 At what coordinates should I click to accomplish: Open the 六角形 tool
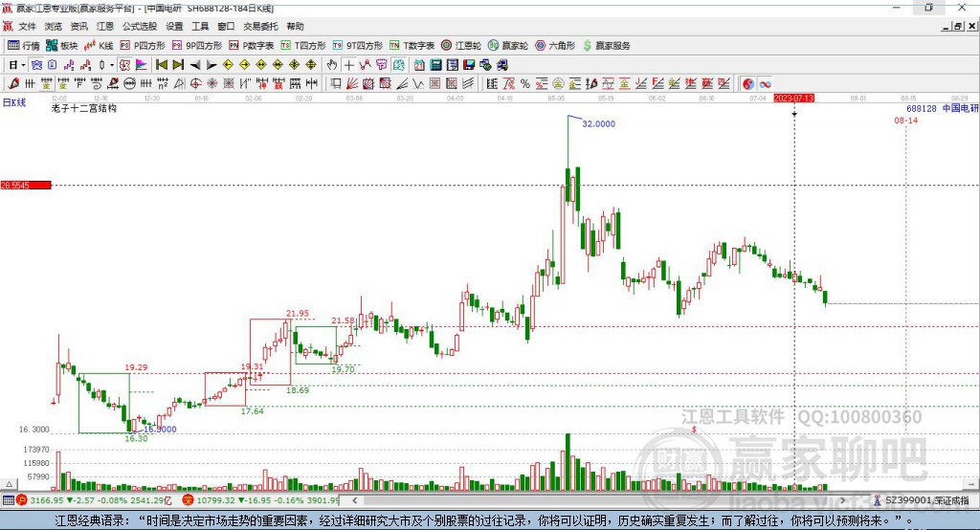tap(555, 46)
